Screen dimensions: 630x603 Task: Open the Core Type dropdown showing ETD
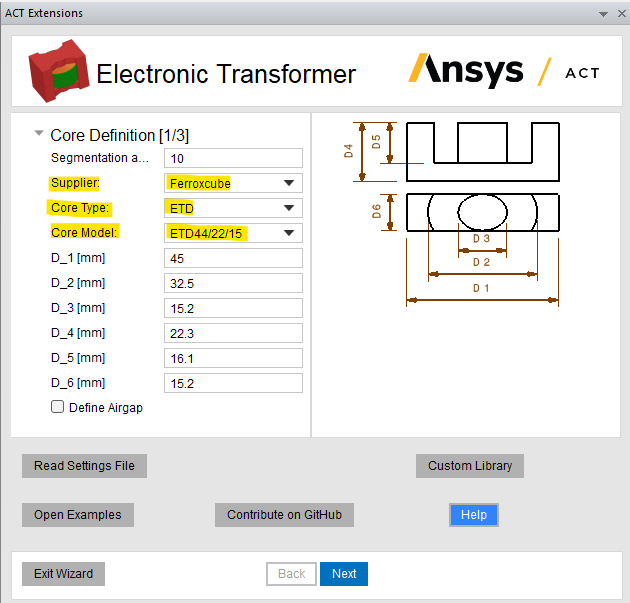(233, 208)
